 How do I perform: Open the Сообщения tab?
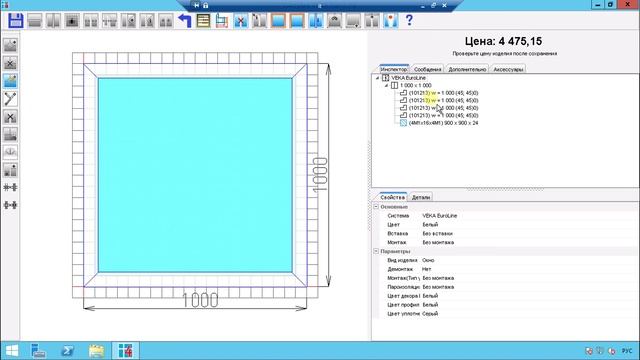(x=427, y=69)
